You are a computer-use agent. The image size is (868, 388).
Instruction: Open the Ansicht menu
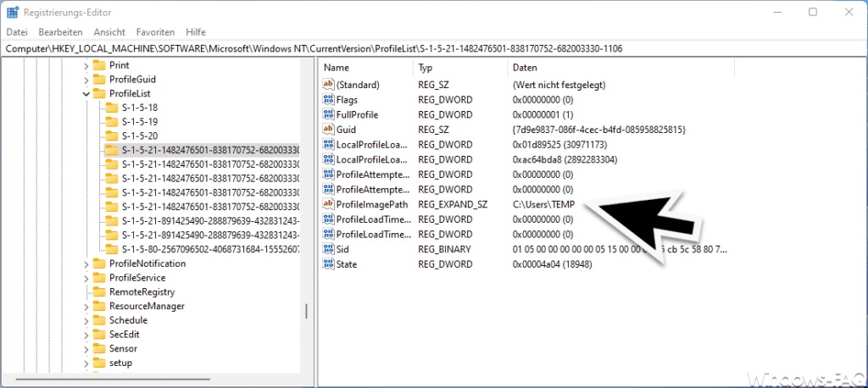(x=109, y=32)
